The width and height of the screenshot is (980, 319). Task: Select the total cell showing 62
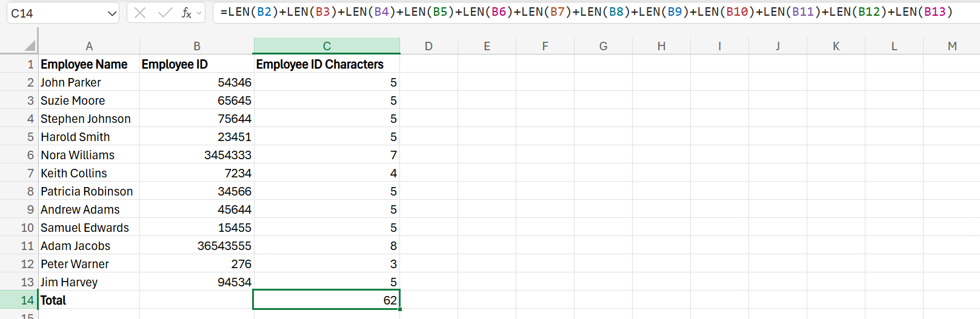point(327,300)
